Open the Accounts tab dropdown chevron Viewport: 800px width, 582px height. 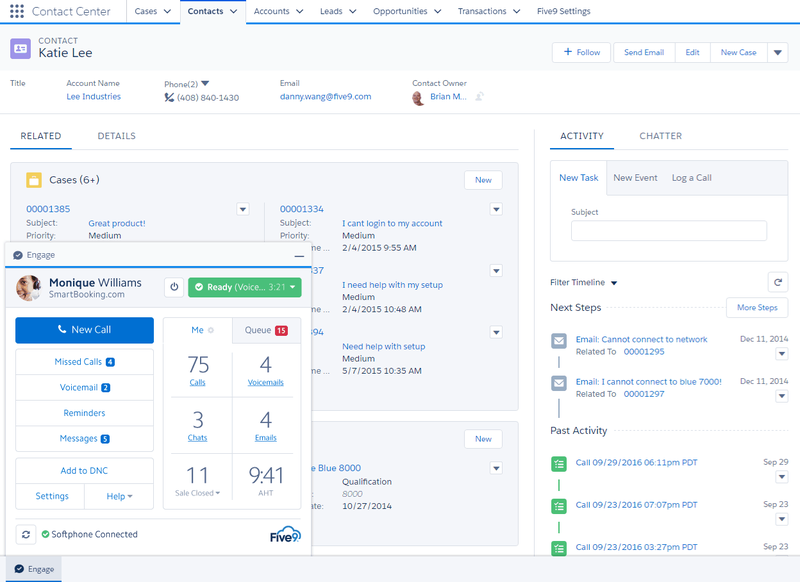(299, 11)
